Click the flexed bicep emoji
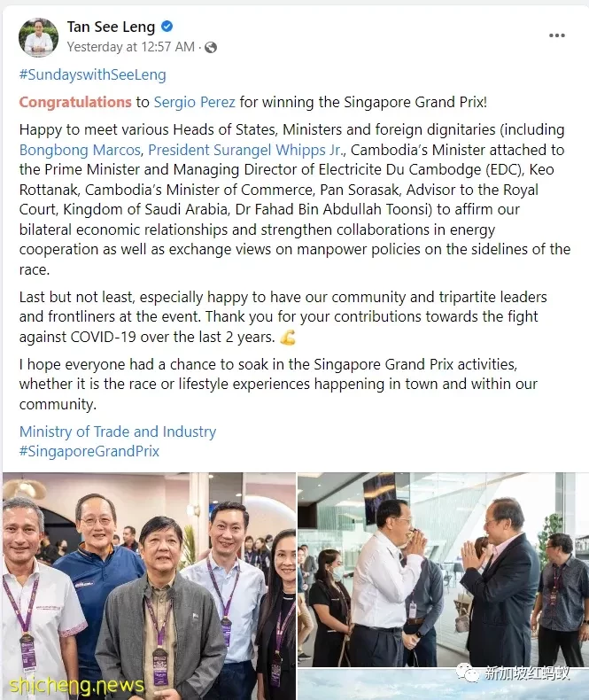Screen dimensions: 589x700 pos(288,337)
